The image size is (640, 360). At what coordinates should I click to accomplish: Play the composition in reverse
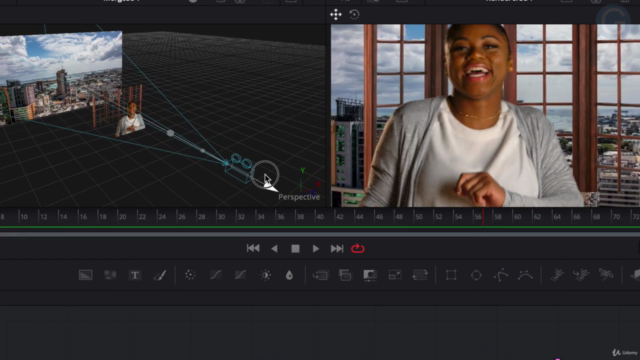point(274,249)
